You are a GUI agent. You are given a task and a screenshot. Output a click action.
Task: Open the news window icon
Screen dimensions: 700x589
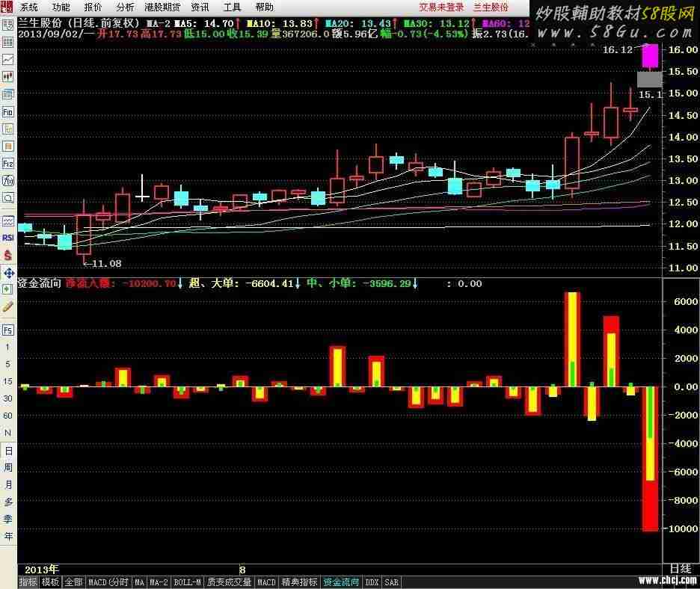pos(7,94)
